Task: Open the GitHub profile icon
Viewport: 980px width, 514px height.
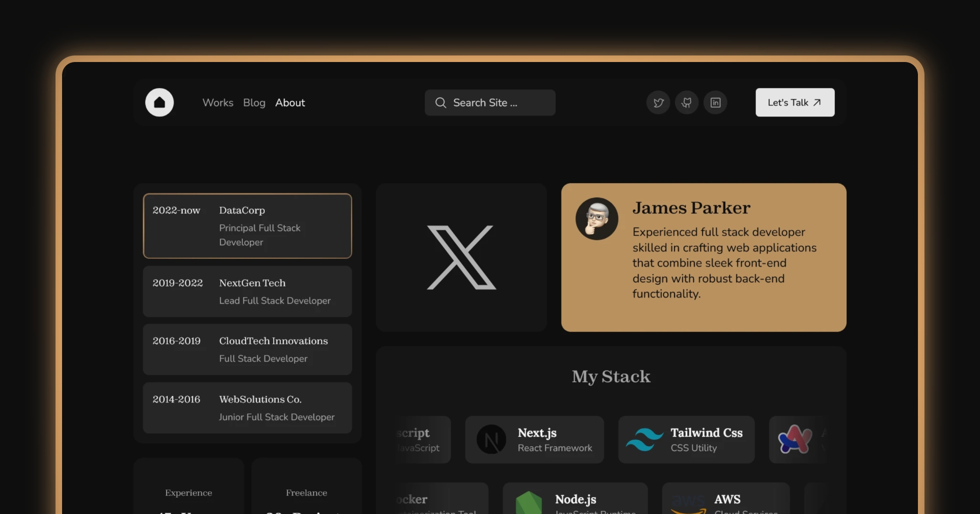Action: 687,102
